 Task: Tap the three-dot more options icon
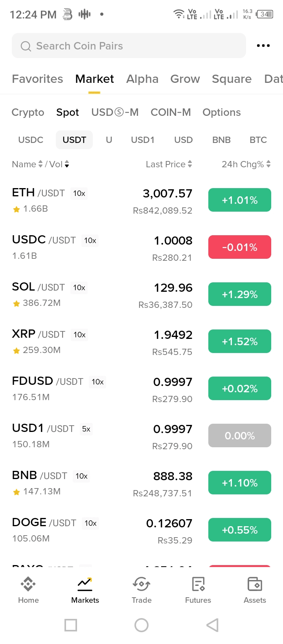(x=263, y=46)
